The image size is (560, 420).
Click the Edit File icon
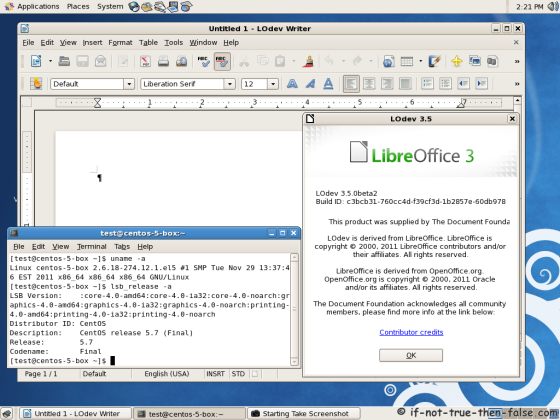coord(123,61)
